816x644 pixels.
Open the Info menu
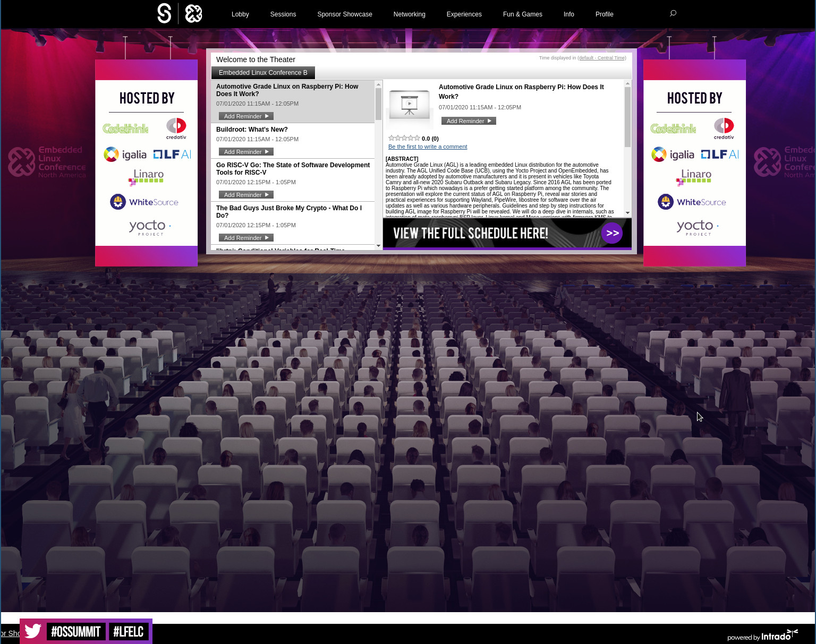(x=569, y=14)
